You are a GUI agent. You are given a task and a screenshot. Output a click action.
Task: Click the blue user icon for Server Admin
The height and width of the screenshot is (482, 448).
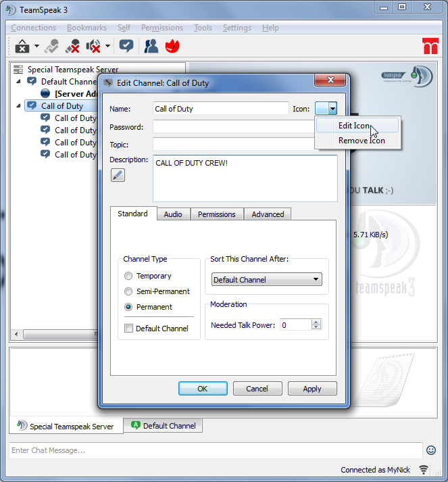click(x=45, y=93)
